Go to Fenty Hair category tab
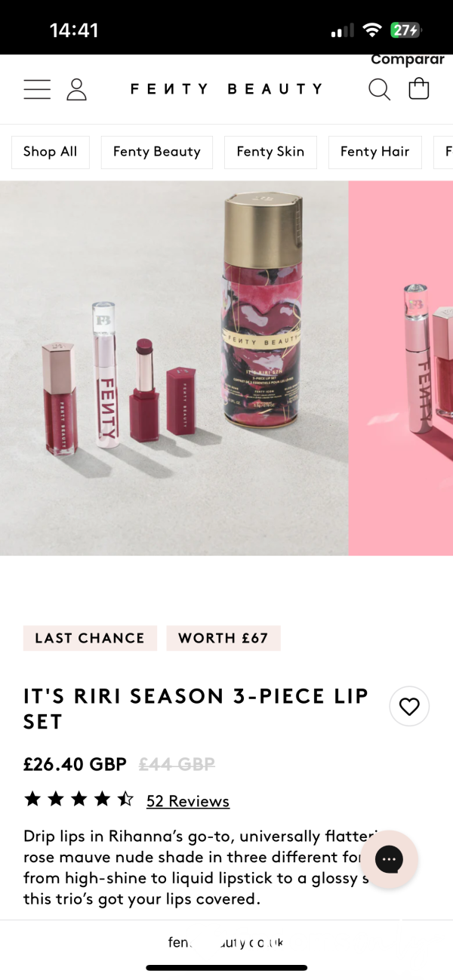The width and height of the screenshot is (453, 980). (x=374, y=152)
